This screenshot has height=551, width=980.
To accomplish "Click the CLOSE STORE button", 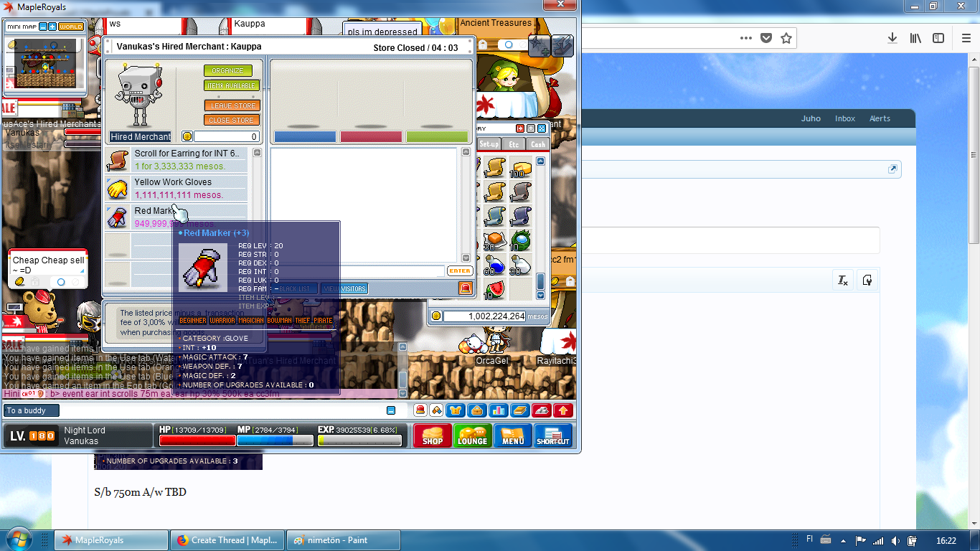I will point(232,120).
